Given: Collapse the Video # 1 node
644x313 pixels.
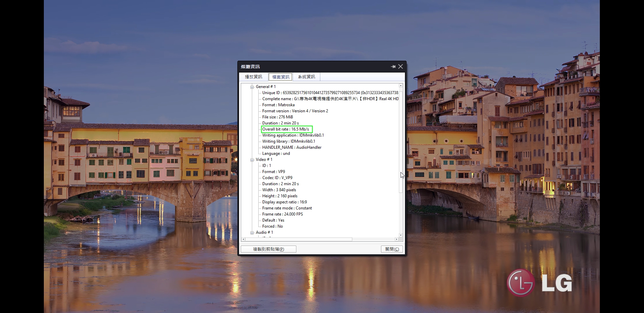Looking at the screenshot, I should [x=252, y=160].
